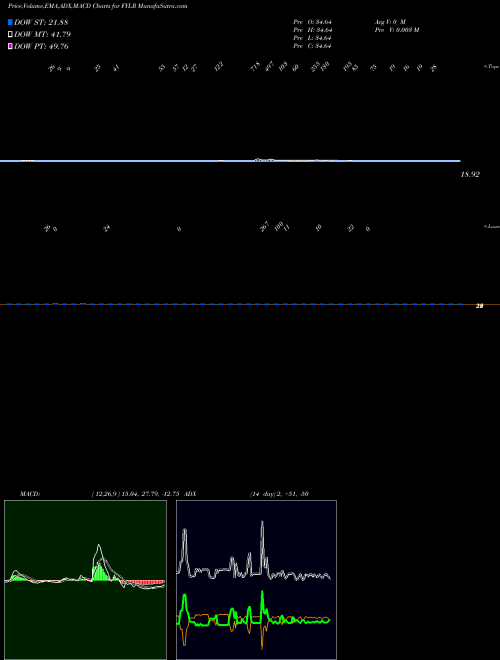Click the 20 label beside the volume line
Screen dimensions: 500x660
click(479, 306)
